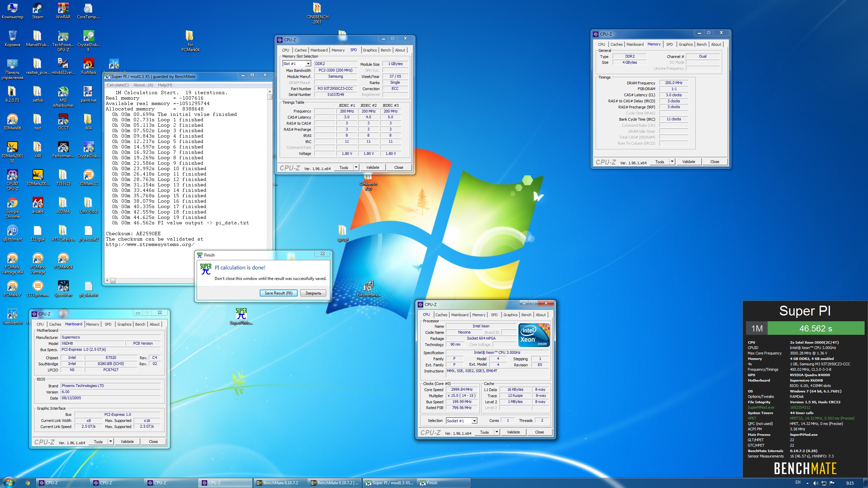Open the OCCT desktop icon
Screen dimensions: 868x488
coord(63,122)
